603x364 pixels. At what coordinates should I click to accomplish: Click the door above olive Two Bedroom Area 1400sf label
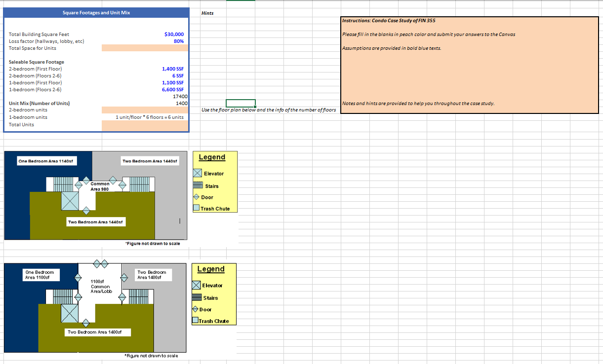click(x=86, y=323)
